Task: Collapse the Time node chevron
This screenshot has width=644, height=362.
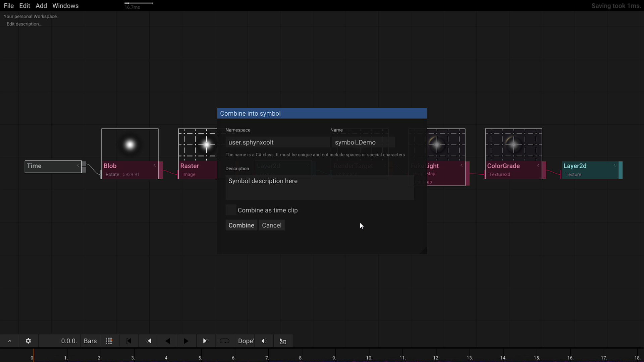Action: (78, 165)
